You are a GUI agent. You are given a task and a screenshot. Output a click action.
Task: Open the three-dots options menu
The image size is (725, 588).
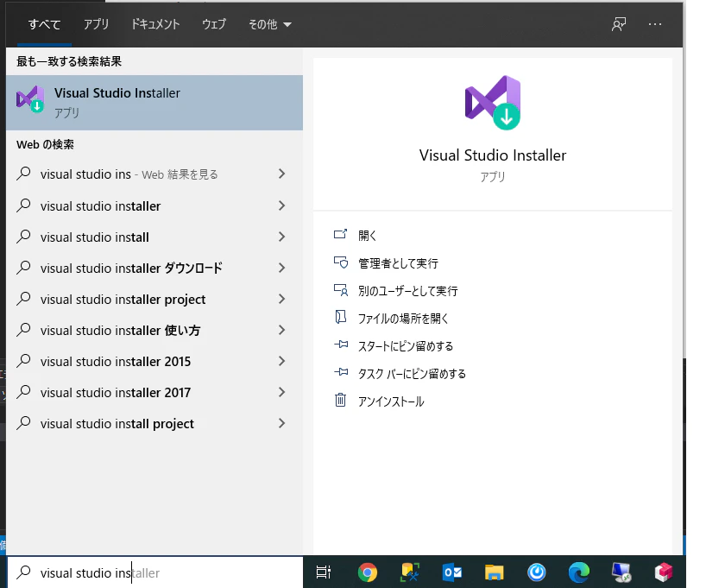[655, 24]
